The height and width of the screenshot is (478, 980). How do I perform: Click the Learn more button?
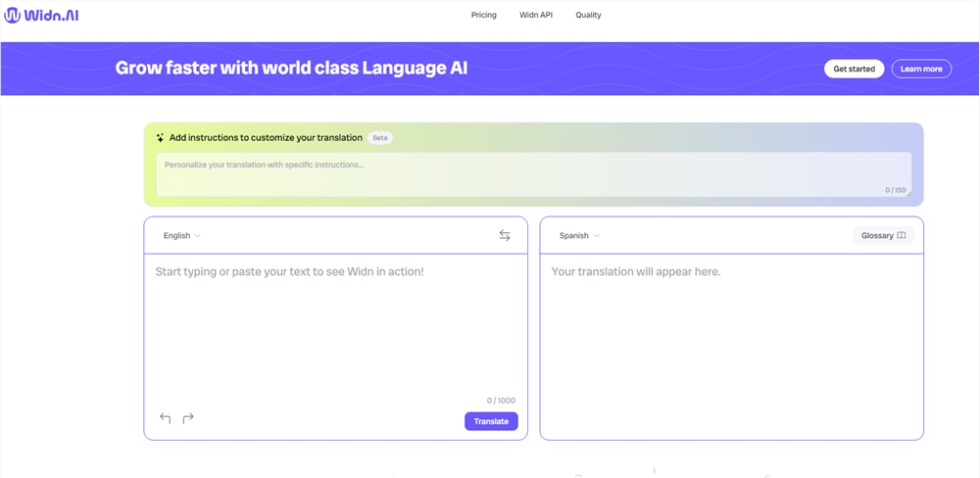pyautogui.click(x=921, y=70)
